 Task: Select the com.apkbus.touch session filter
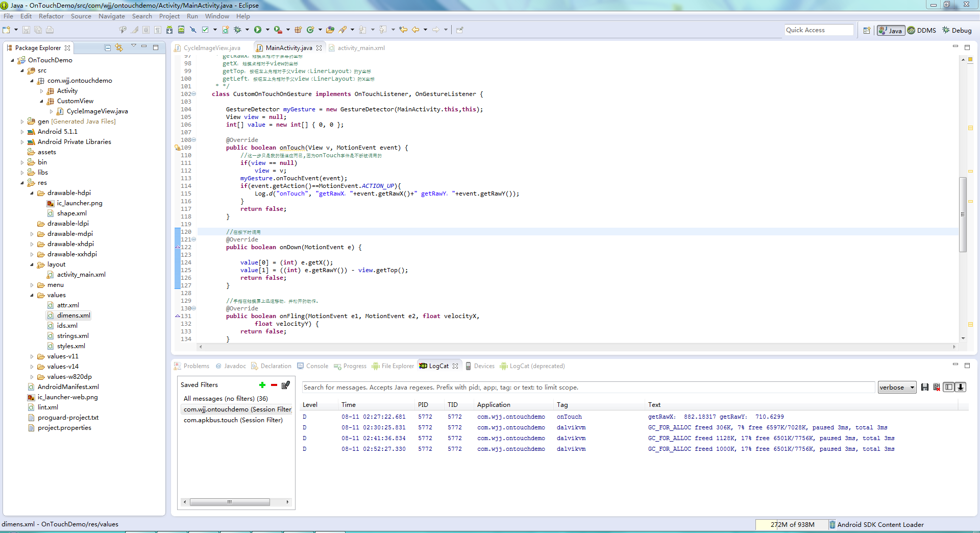[233, 420]
